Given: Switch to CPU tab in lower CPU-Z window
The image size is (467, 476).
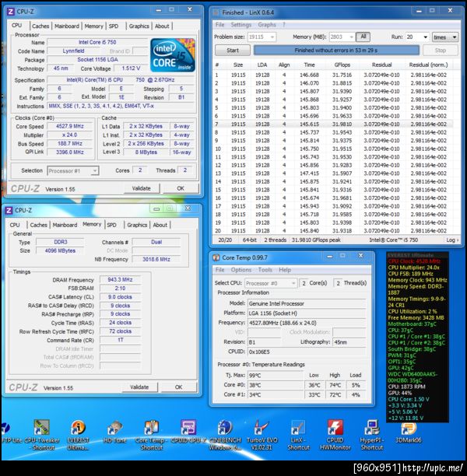Looking at the screenshot, I should tap(15, 225).
